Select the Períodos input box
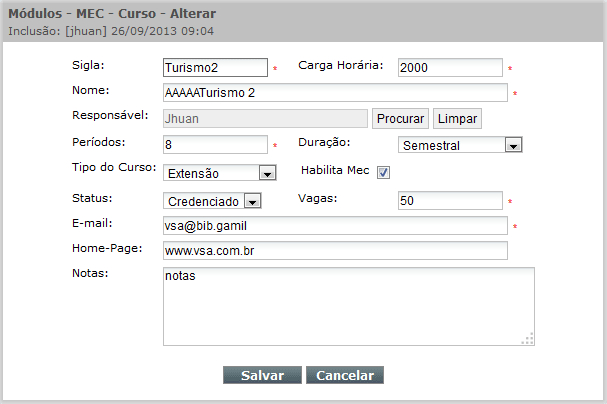 [x=215, y=144]
